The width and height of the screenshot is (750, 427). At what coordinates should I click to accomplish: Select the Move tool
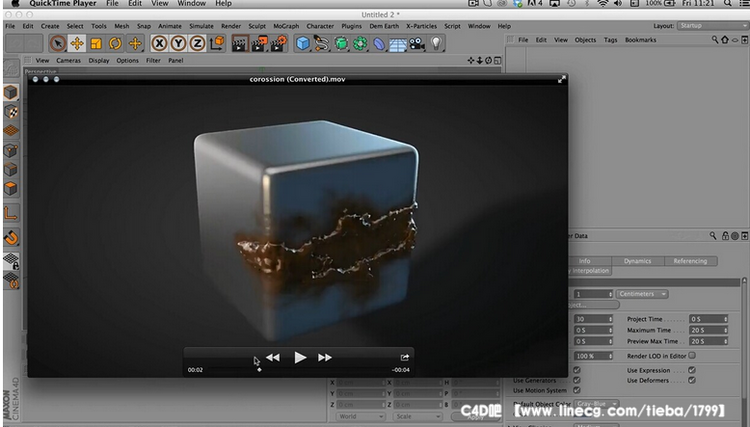77,44
